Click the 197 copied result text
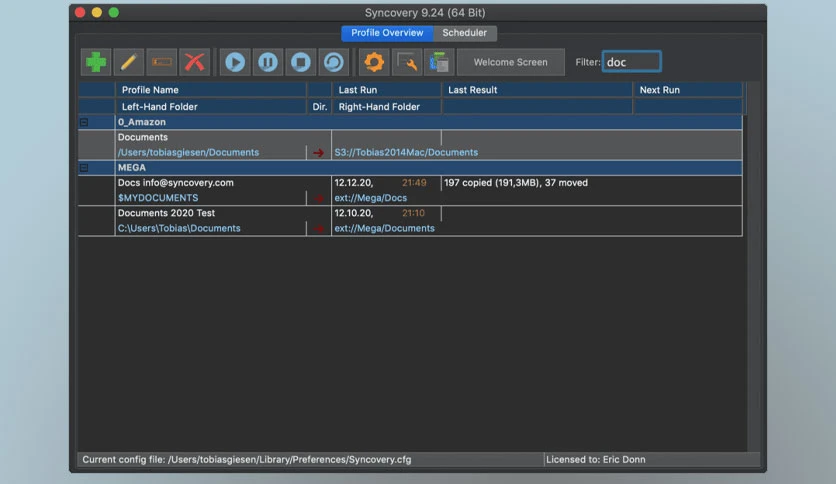This screenshot has height=484, width=836. pyautogui.click(x=516, y=183)
